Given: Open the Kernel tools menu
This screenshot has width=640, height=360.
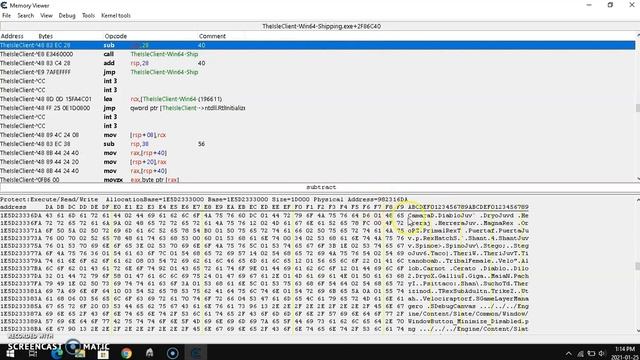Looking at the screenshot, I should point(116,16).
